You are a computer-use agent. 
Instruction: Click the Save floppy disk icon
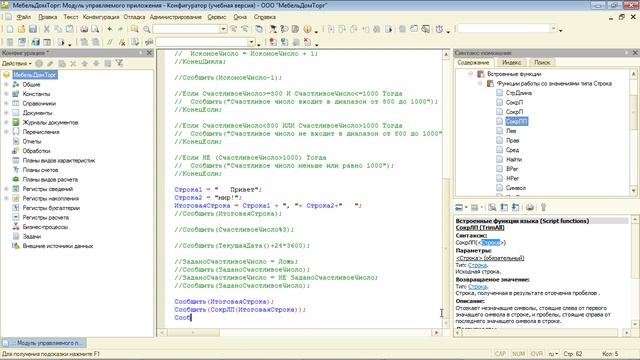pos(33,29)
